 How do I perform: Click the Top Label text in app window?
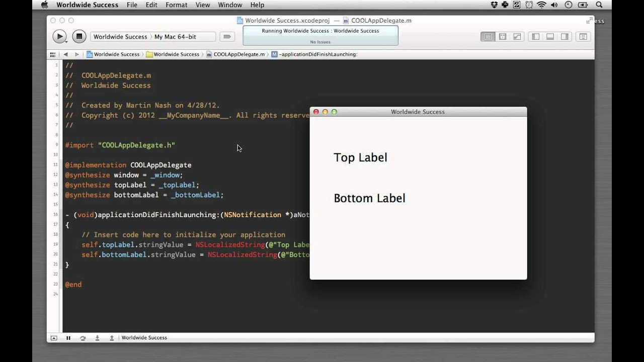point(360,157)
